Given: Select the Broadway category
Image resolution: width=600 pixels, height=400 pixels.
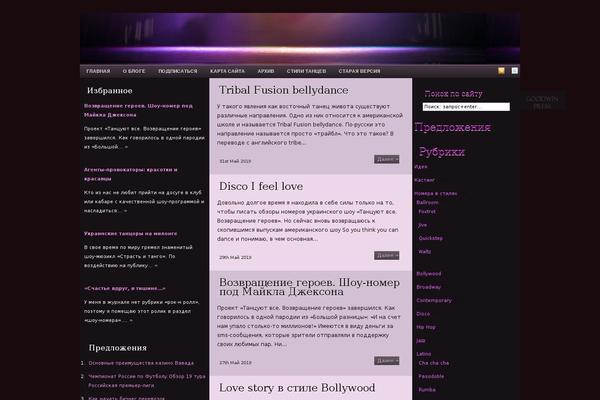Looking at the screenshot, I should [x=429, y=287].
